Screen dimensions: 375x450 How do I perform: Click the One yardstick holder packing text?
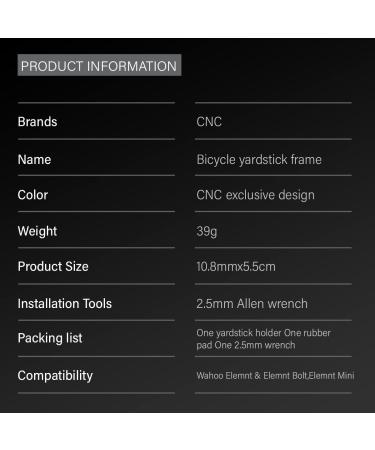239,333
